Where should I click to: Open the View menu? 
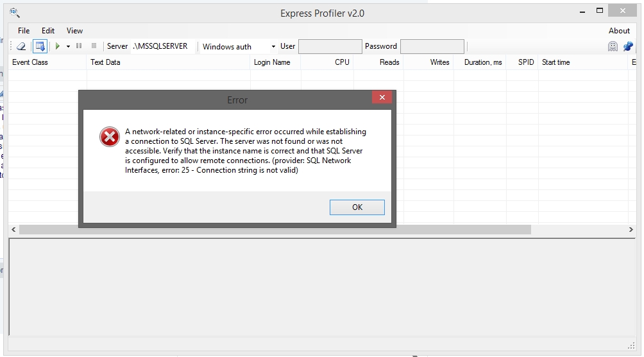pyautogui.click(x=75, y=31)
